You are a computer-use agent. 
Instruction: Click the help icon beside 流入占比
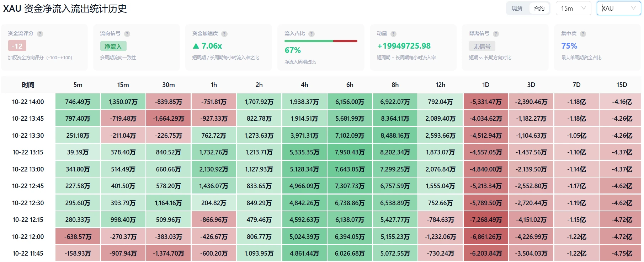[x=312, y=34]
